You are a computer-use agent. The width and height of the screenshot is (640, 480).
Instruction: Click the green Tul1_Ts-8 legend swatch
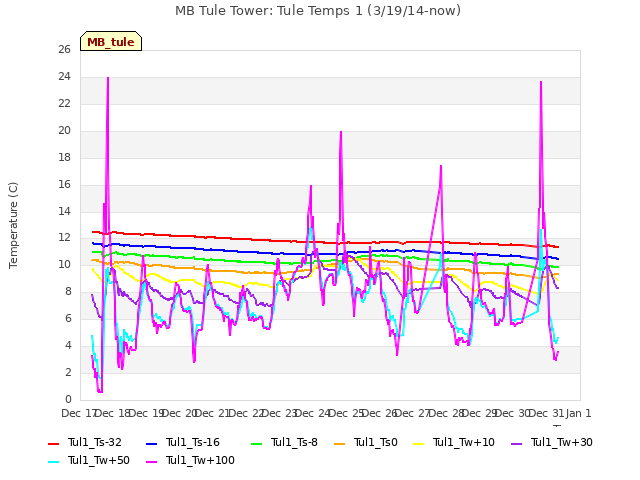click(256, 443)
